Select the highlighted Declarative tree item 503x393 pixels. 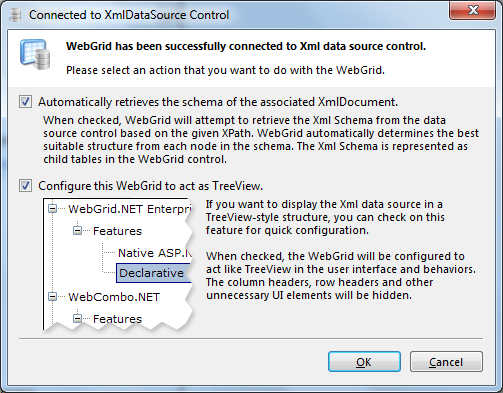[x=154, y=273]
